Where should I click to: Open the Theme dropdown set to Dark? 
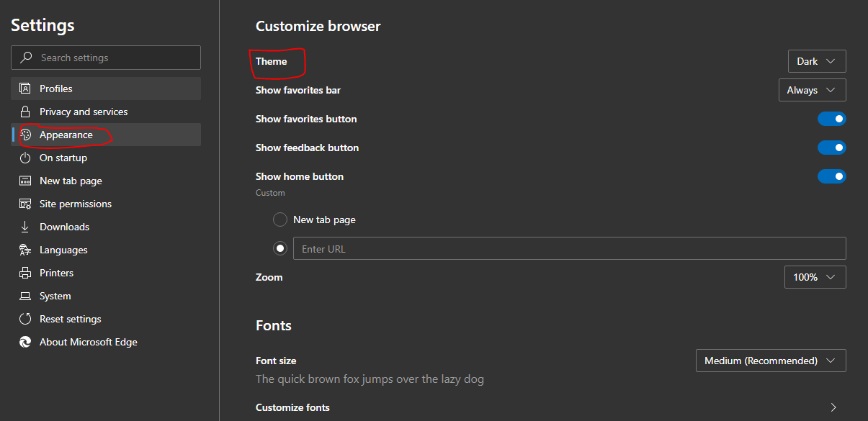(x=817, y=61)
